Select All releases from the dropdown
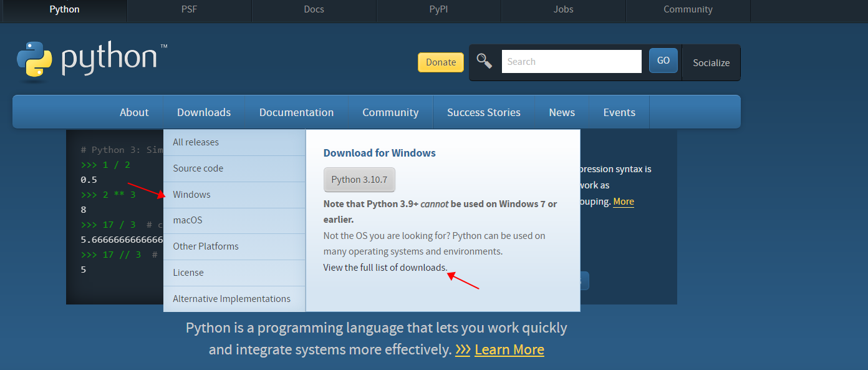868x370 pixels. click(195, 142)
